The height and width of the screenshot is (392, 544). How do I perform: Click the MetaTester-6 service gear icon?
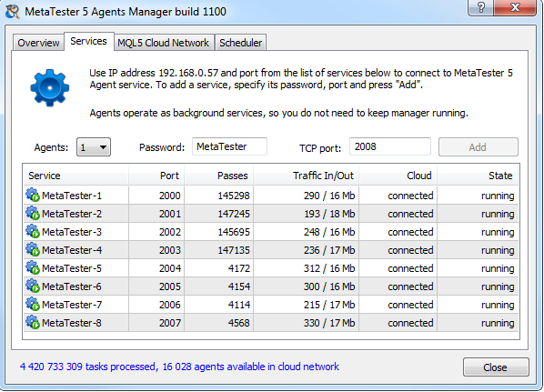[x=33, y=286]
